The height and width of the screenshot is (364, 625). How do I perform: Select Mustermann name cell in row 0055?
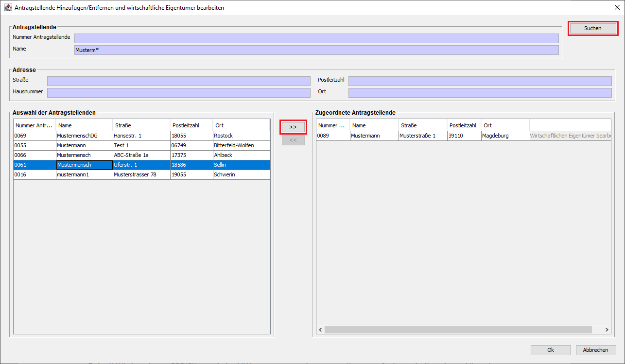[x=85, y=146]
